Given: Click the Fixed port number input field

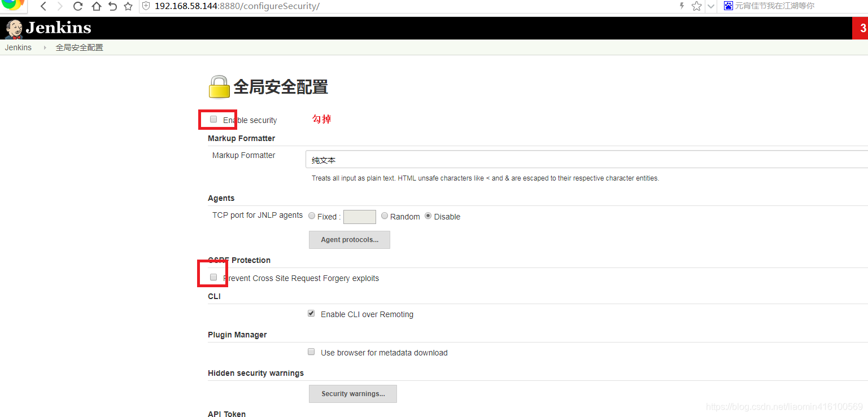Looking at the screenshot, I should [360, 217].
